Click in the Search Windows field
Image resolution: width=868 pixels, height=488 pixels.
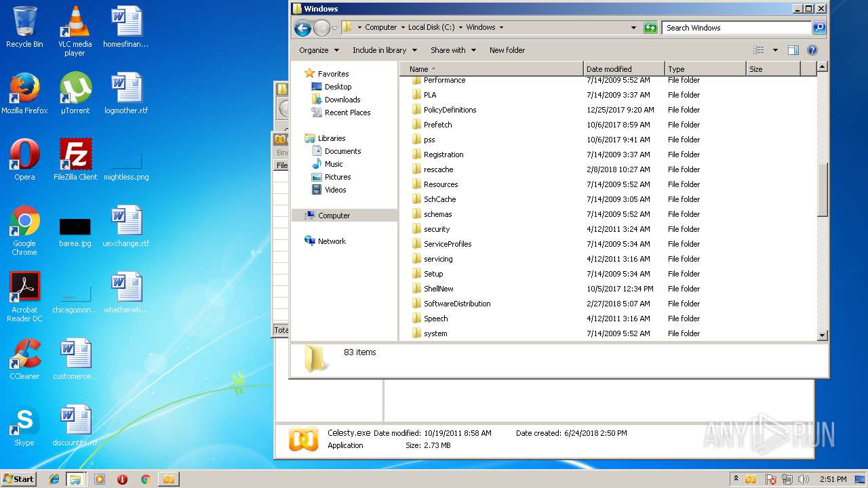(736, 28)
